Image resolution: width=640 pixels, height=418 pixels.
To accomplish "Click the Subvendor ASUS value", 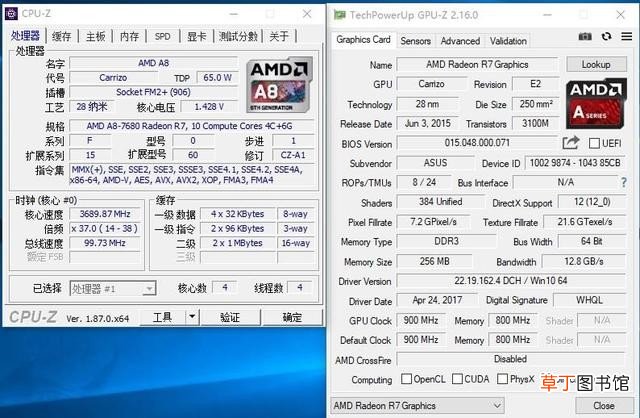I will [x=436, y=163].
